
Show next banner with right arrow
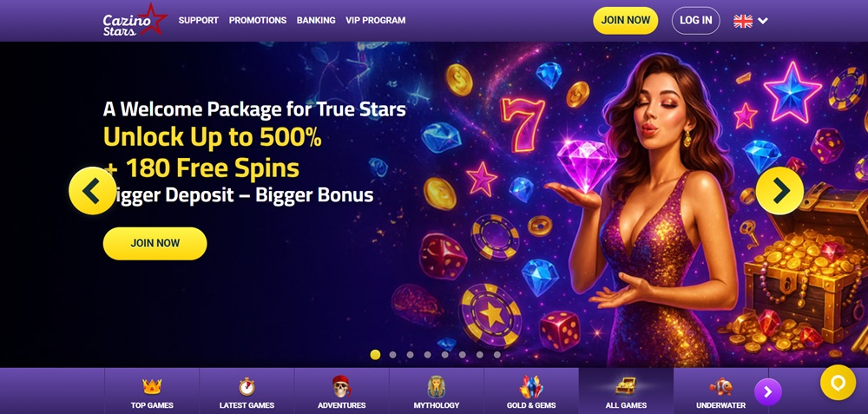[779, 191]
